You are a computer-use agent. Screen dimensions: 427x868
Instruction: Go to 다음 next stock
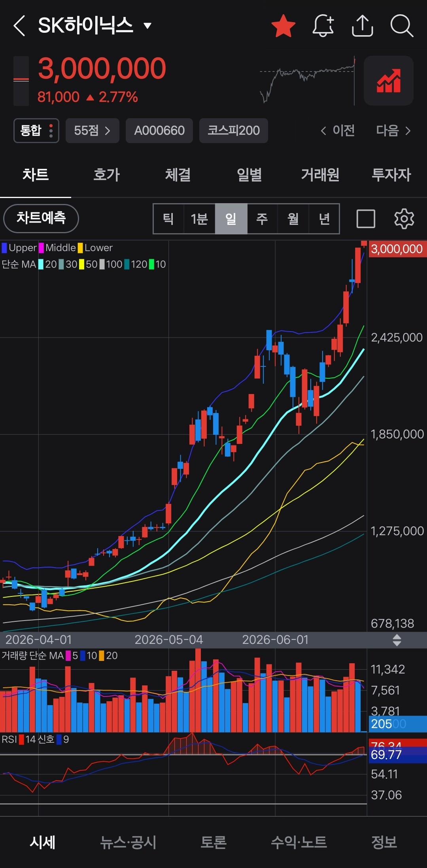click(x=393, y=130)
